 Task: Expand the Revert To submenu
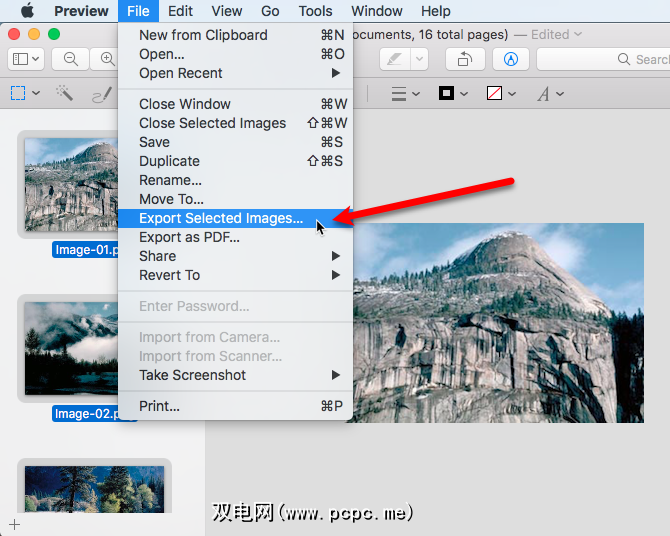(235, 275)
